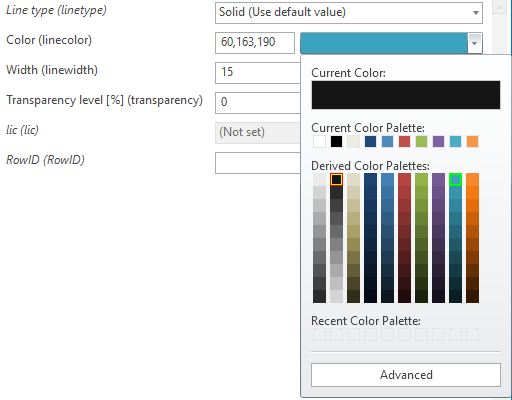This screenshot has width=512, height=400.
Task: Select lightest gray swatch in white column
Action: (319, 179)
